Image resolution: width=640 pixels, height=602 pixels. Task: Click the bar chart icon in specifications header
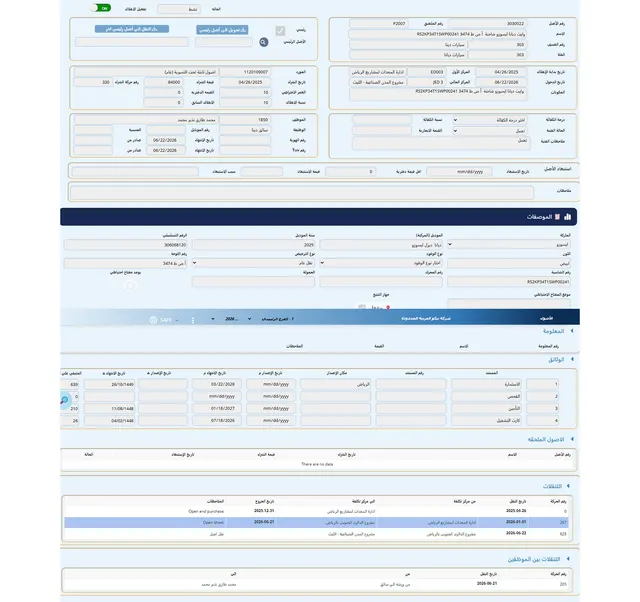click(x=567, y=217)
